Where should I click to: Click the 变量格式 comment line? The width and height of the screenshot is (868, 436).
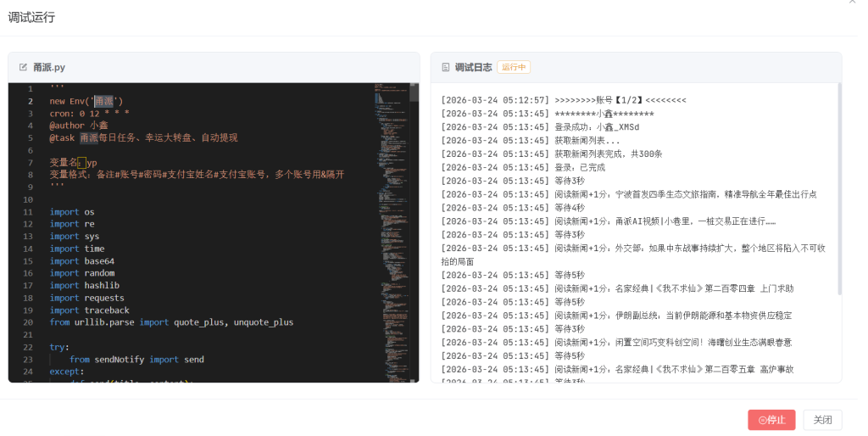pyautogui.click(x=197, y=175)
